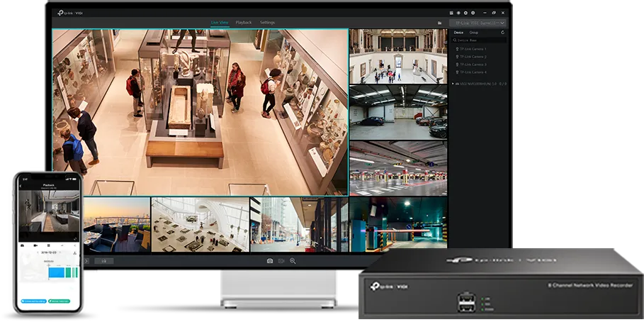644x327 pixels.
Task: Click the zoom-in magnifier icon
Action: tap(293, 261)
